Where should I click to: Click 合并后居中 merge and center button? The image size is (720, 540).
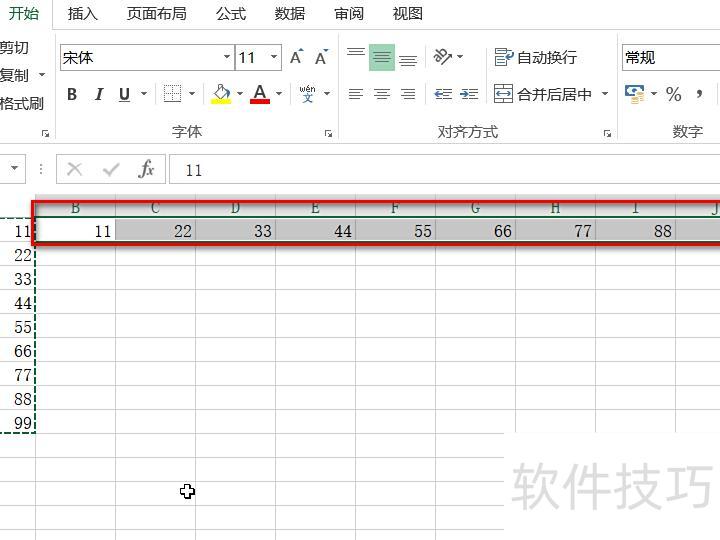point(543,94)
